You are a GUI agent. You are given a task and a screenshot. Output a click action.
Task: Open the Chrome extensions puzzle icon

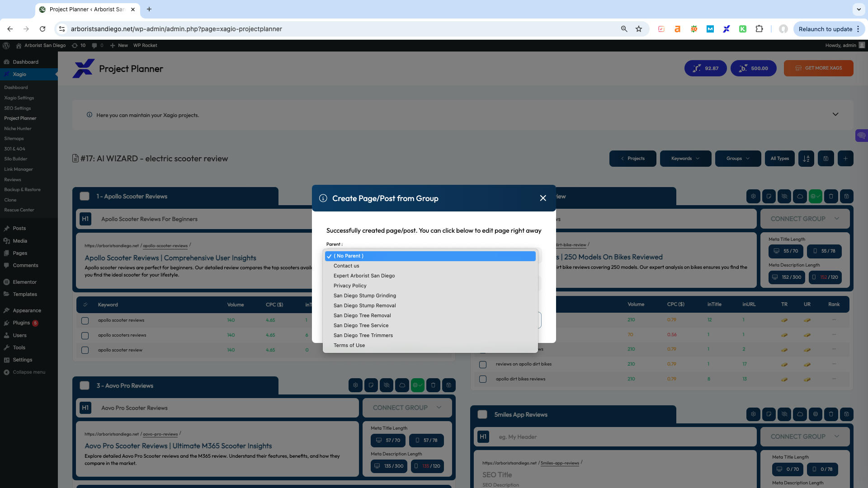[x=759, y=29]
